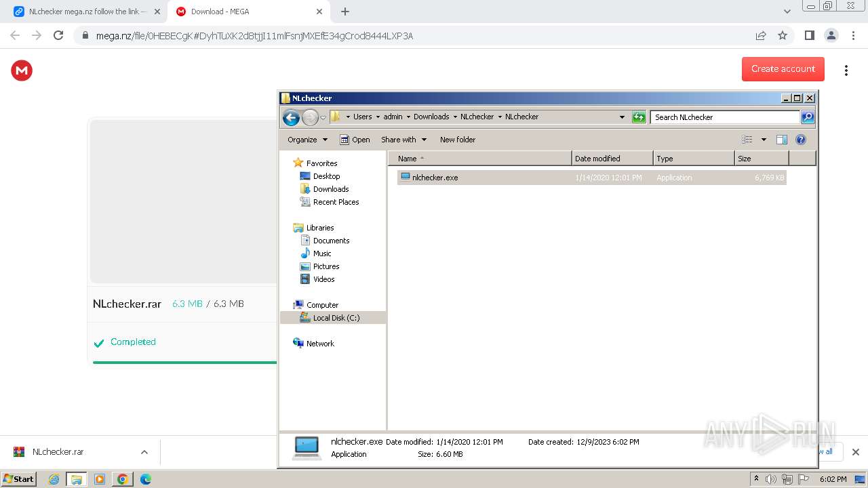Show hidden tray icons
Screen dimensions: 868x488
tap(756, 479)
